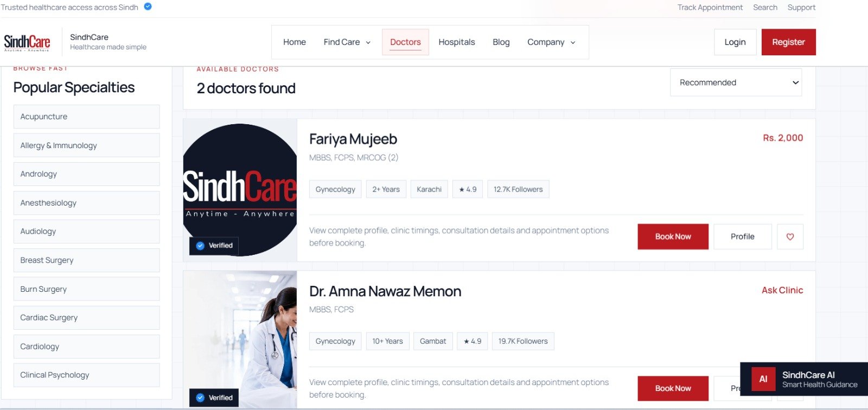Viewport: 868px width, 410px height.
Task: Click the 2+ Years experience tag
Action: [386, 189]
